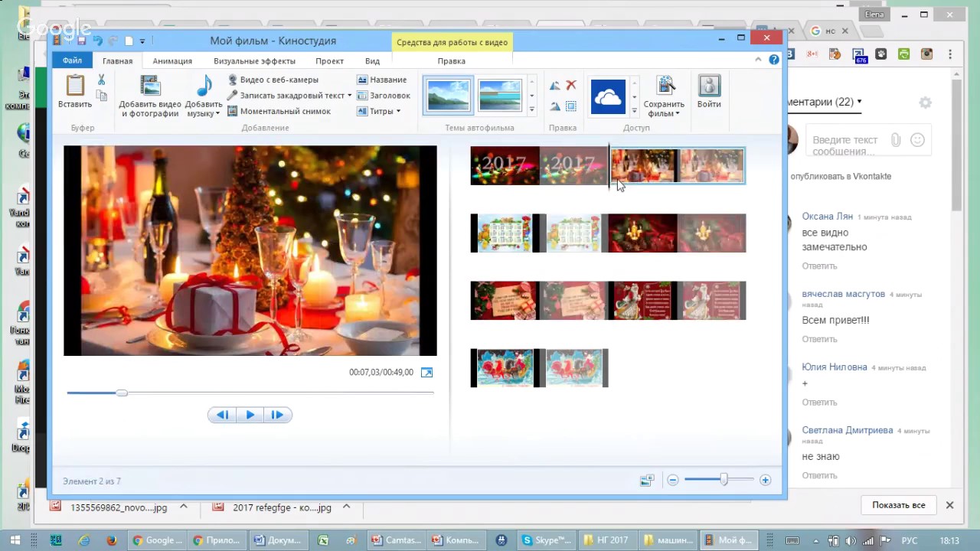Click the preview seek bar handle
The height and width of the screenshot is (551, 980).
122,393
